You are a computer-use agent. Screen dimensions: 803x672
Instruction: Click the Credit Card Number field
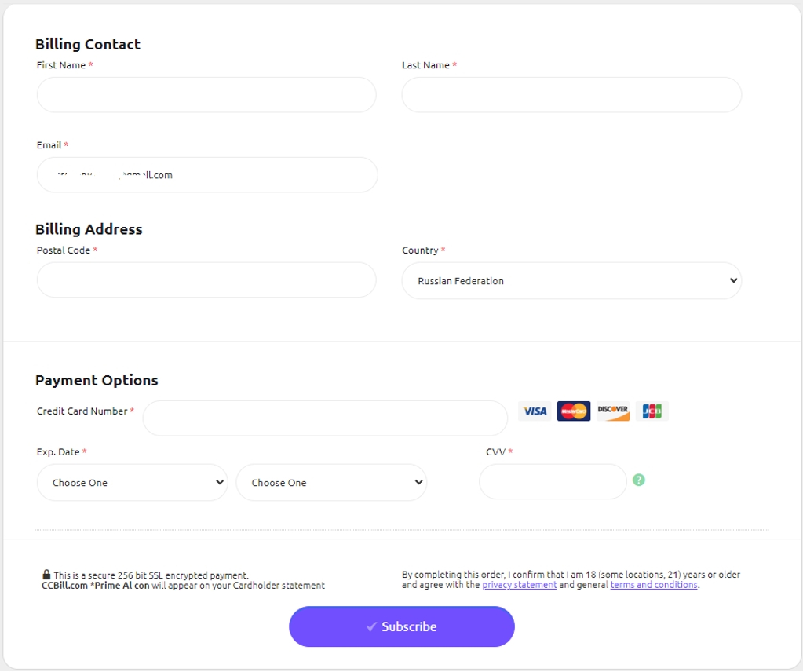pos(325,418)
